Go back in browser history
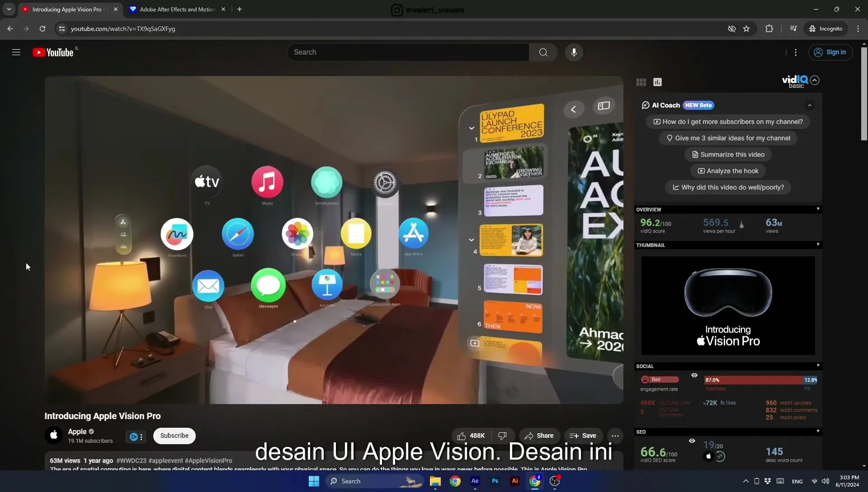 click(x=10, y=29)
